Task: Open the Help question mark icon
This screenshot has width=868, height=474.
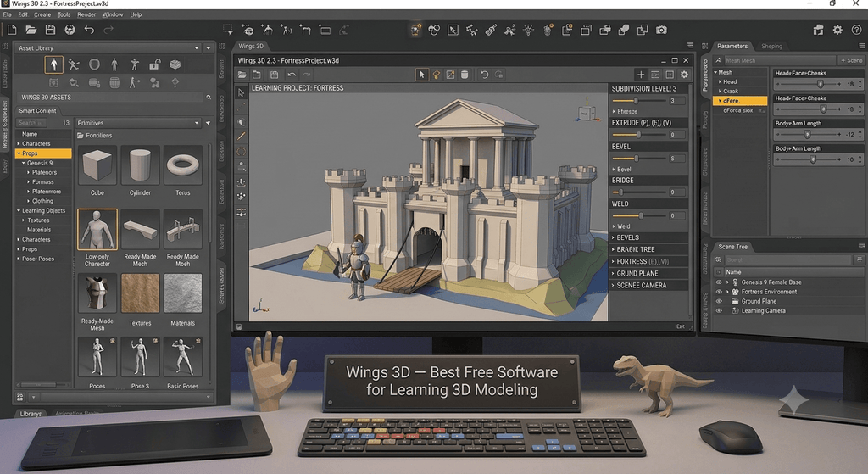Action: 856,30
